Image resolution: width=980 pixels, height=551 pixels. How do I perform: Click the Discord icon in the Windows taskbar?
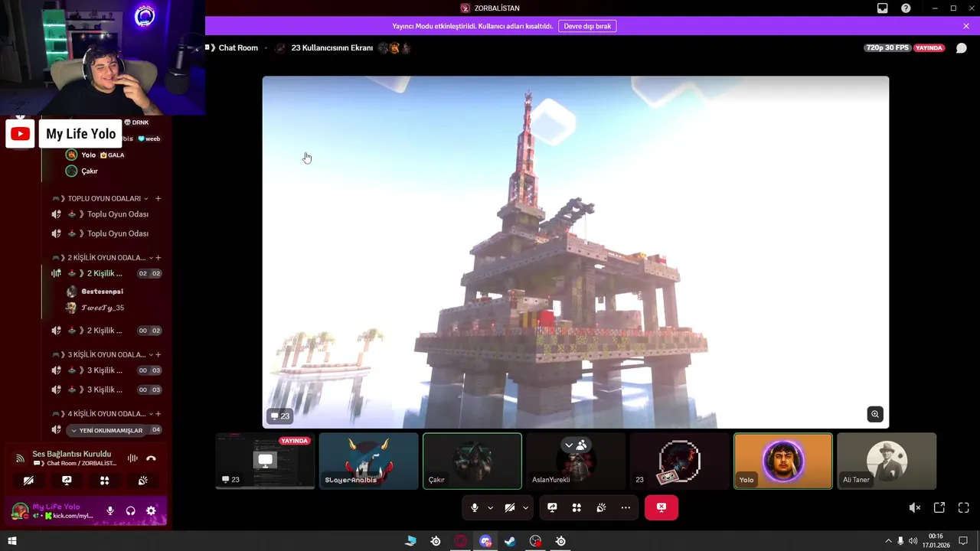(485, 541)
